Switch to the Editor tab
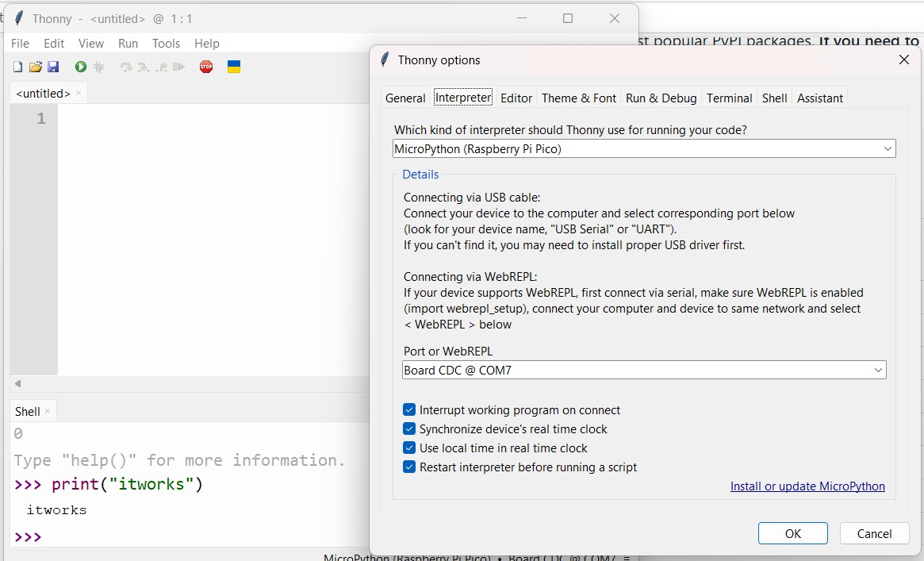Screen dimensions: 924x561 pyautogui.click(x=516, y=98)
